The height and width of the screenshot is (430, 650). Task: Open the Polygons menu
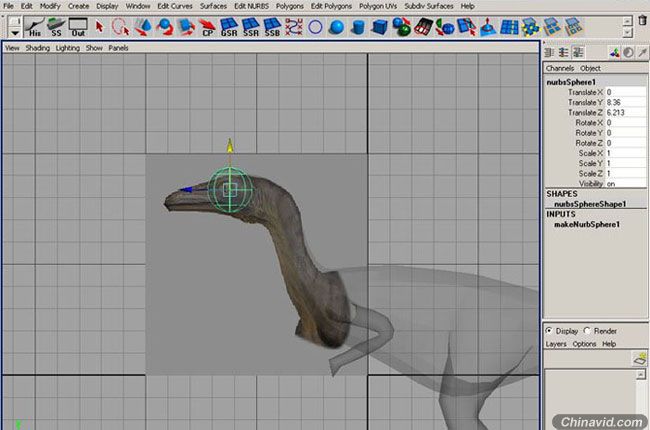pyautogui.click(x=289, y=6)
